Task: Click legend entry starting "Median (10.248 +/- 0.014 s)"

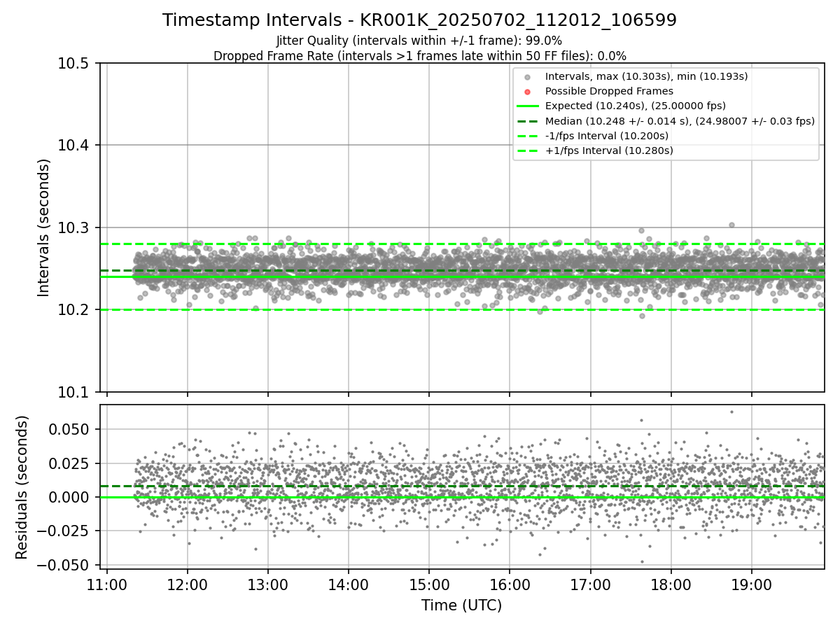Action: pos(680,121)
